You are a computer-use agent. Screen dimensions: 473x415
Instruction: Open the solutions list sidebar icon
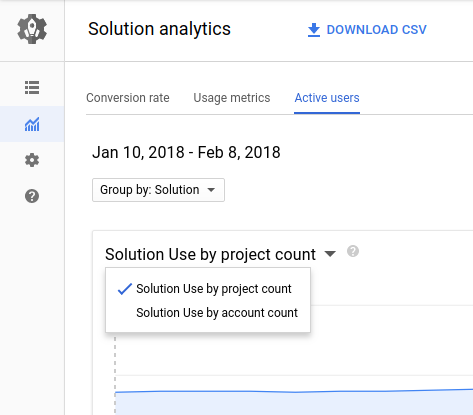(32, 88)
